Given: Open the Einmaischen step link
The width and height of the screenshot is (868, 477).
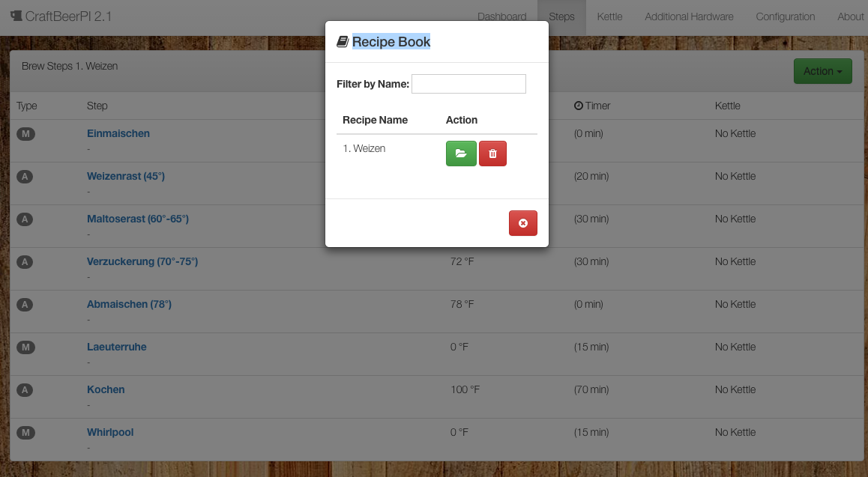Looking at the screenshot, I should tap(118, 133).
